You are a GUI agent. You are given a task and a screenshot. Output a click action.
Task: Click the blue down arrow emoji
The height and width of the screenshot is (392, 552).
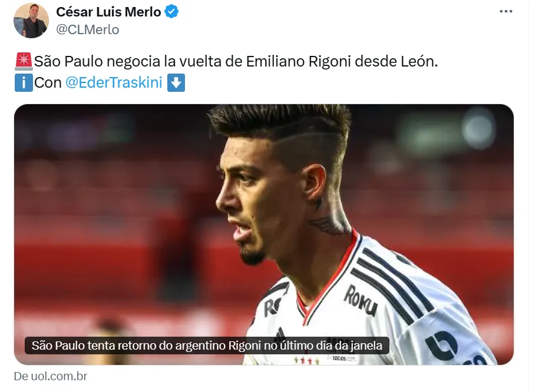(176, 82)
